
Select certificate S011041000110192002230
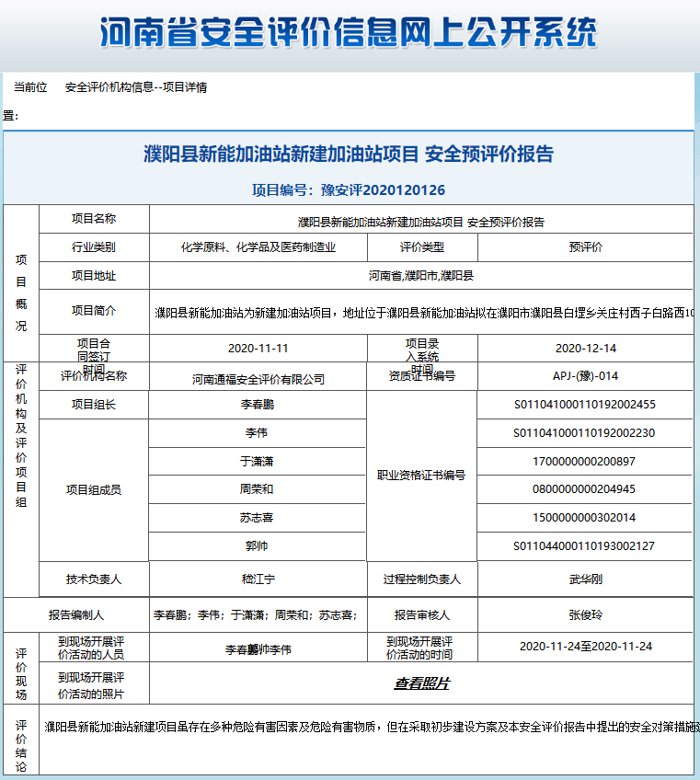(x=584, y=433)
